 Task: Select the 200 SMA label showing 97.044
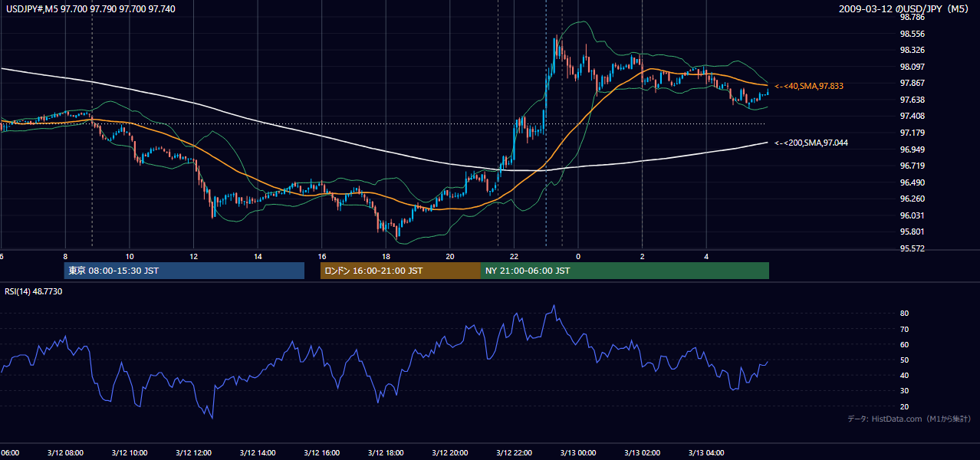tap(811, 143)
